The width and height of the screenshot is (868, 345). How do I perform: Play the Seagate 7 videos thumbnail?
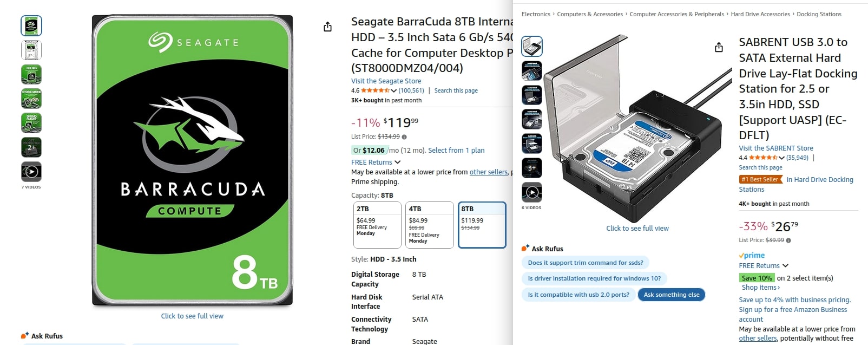[x=31, y=172]
